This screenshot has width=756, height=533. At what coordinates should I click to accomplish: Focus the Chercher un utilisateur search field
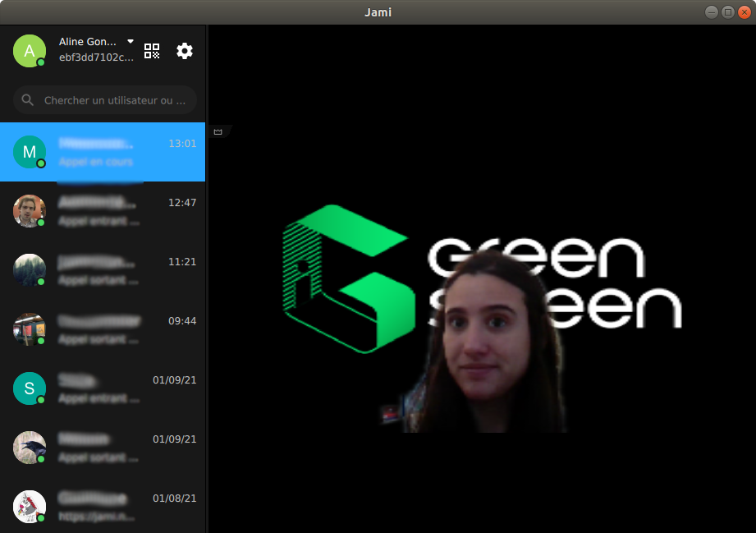tap(105, 100)
